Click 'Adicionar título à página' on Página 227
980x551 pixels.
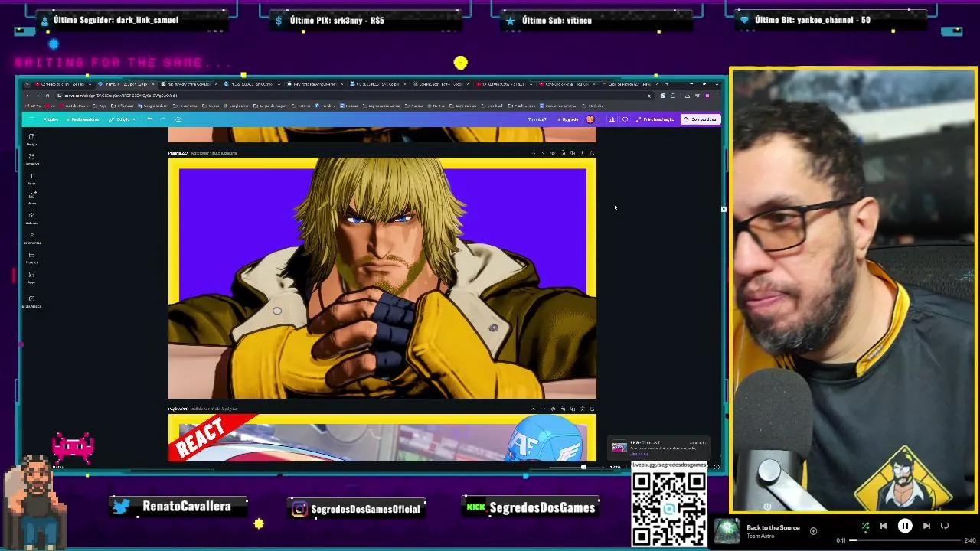[214, 153]
